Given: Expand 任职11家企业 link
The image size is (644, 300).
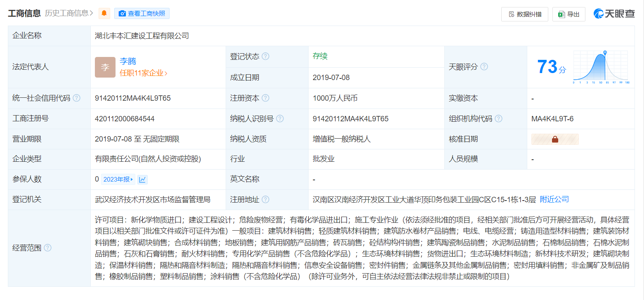Looking at the screenshot, I should tap(144, 73).
